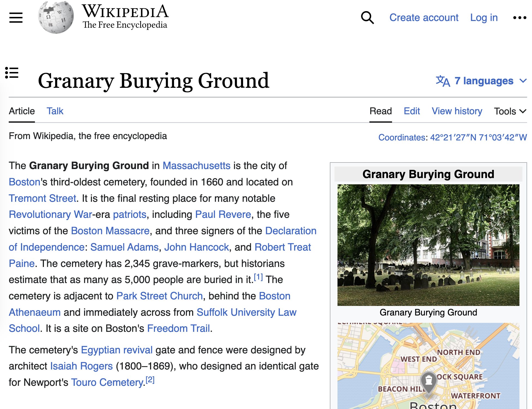Open the hamburger main menu

point(16,18)
